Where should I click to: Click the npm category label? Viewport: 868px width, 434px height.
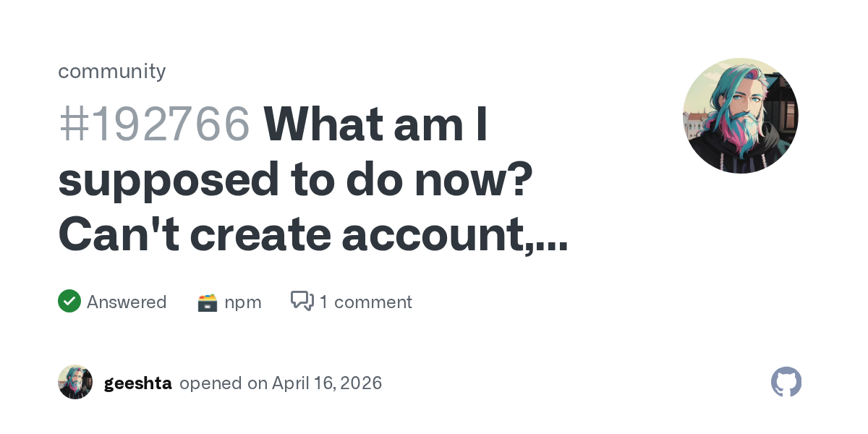(x=243, y=302)
